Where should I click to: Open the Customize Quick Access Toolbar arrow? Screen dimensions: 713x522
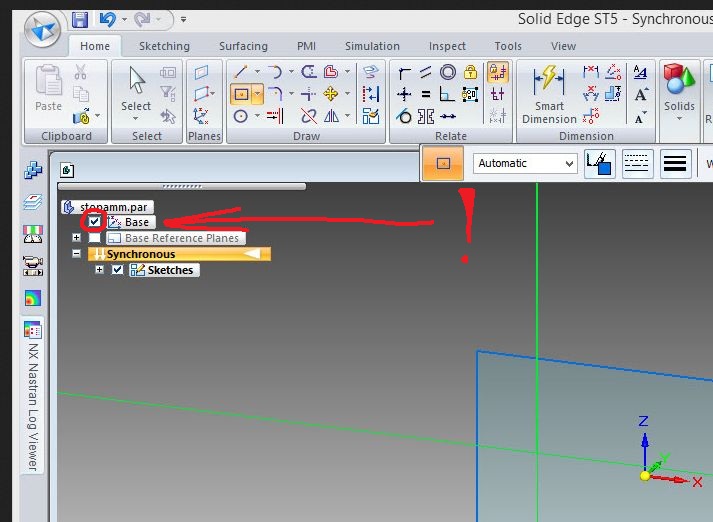point(183,20)
